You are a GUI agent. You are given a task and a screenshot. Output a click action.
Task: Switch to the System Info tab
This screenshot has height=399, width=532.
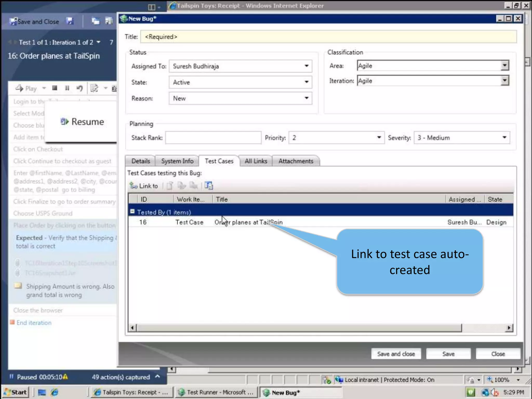(x=177, y=161)
